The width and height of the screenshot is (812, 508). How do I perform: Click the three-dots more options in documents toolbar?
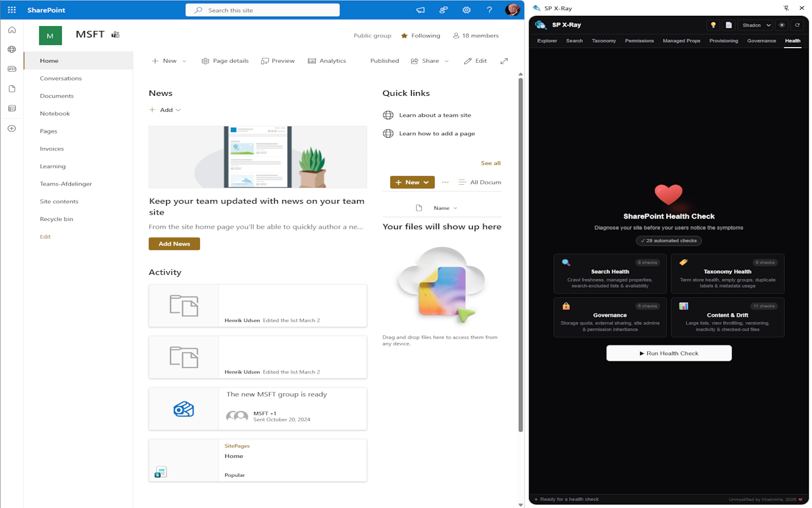tap(445, 182)
